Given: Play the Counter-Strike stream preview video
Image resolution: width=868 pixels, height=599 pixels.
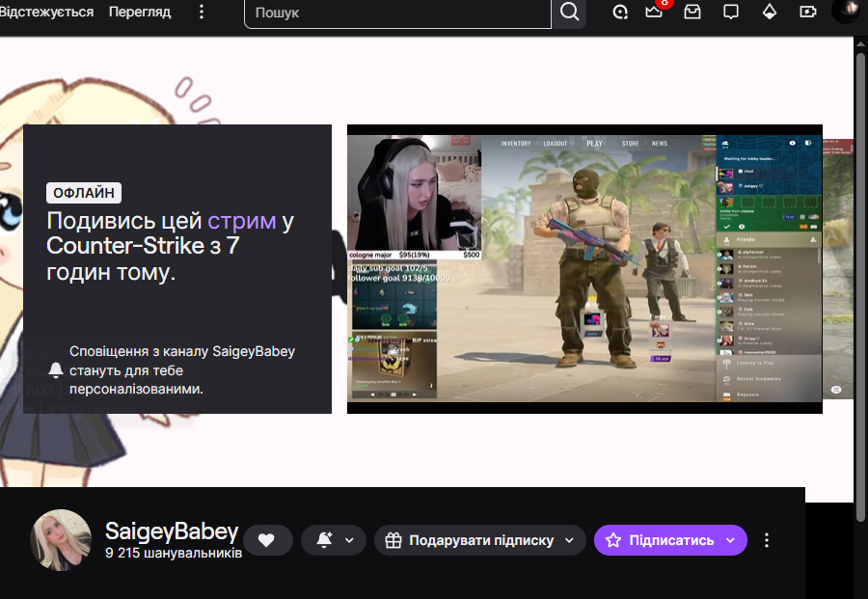Looking at the screenshot, I should pyautogui.click(x=584, y=269).
